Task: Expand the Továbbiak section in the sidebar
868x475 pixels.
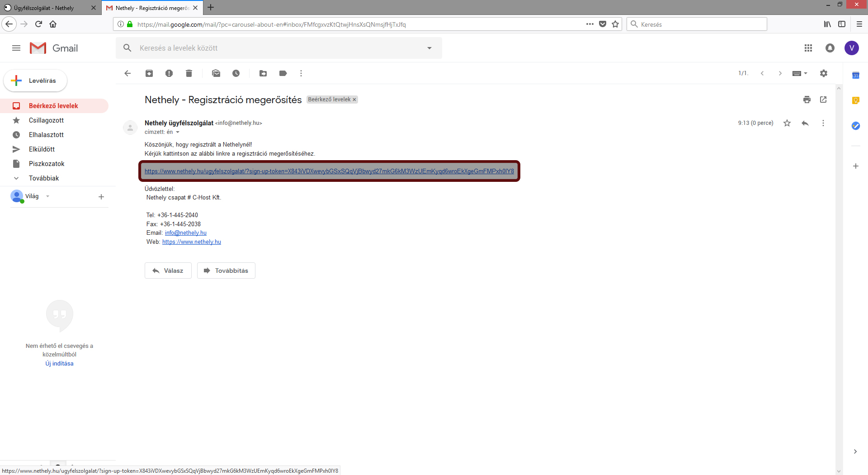Action: coord(43,178)
